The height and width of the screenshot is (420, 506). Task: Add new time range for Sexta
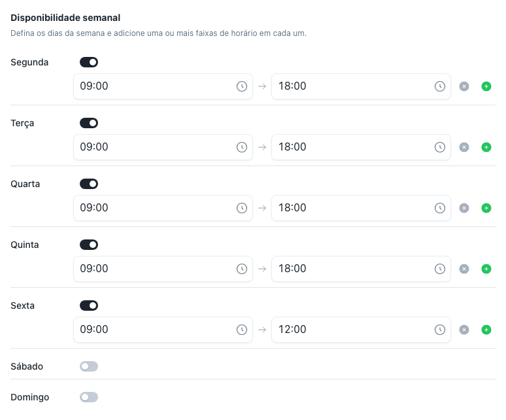(486, 330)
